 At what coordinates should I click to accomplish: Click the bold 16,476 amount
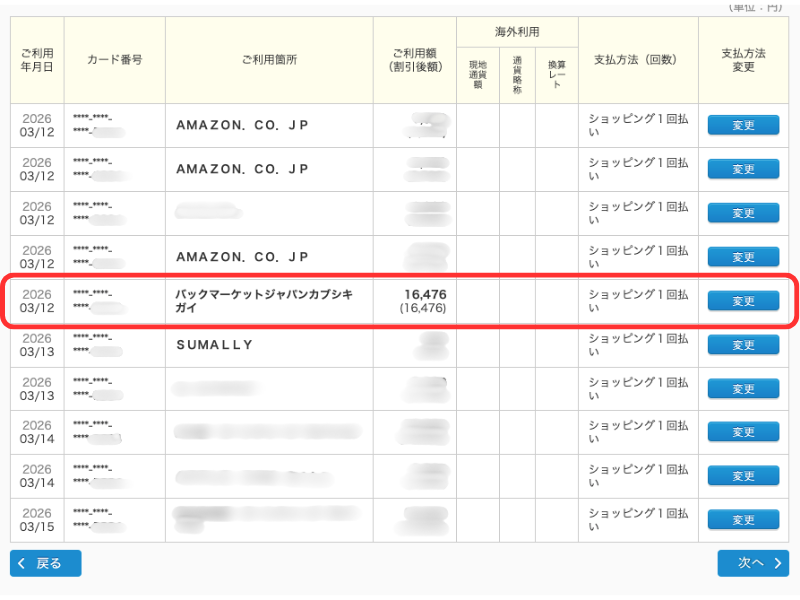tap(425, 293)
